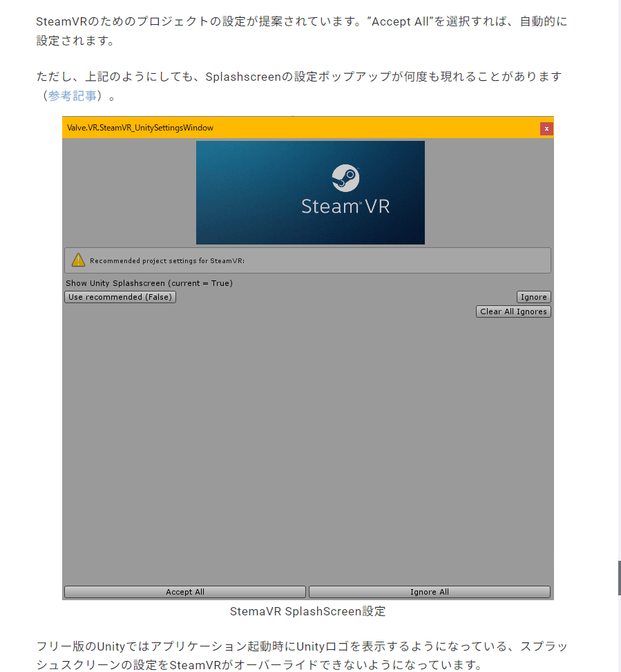621x672 pixels.
Task: Accept all recommended SteamVR settings
Action: (184, 592)
